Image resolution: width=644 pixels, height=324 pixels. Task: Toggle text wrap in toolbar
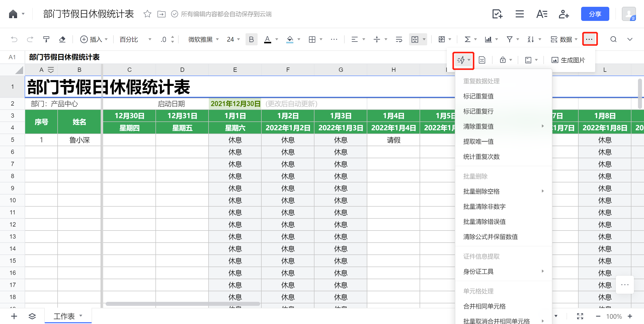[399, 39]
